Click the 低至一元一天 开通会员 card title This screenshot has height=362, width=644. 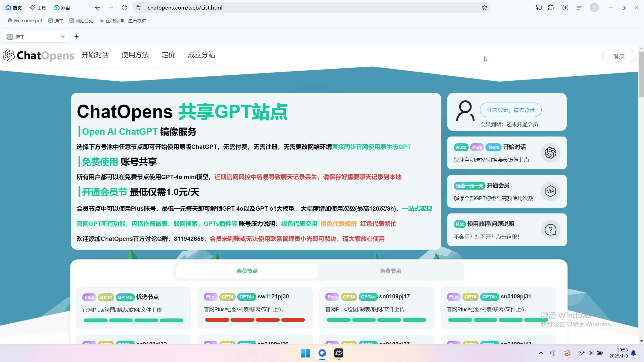pos(481,186)
